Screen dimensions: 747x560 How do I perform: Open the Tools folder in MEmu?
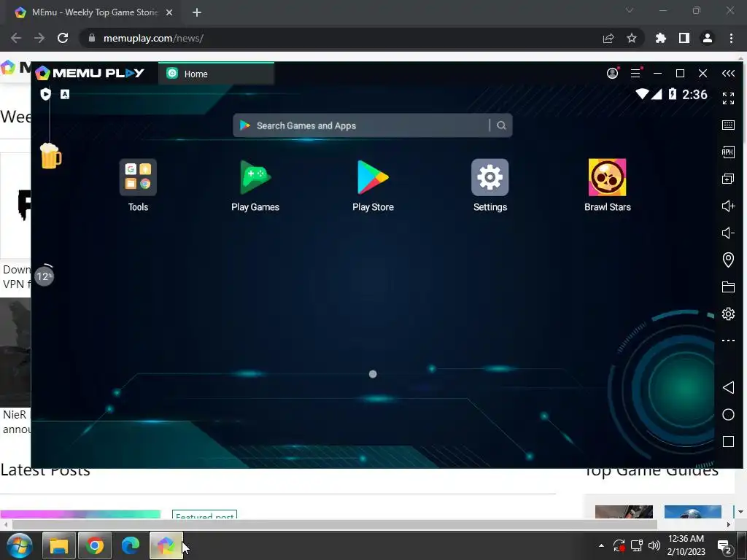138,185
